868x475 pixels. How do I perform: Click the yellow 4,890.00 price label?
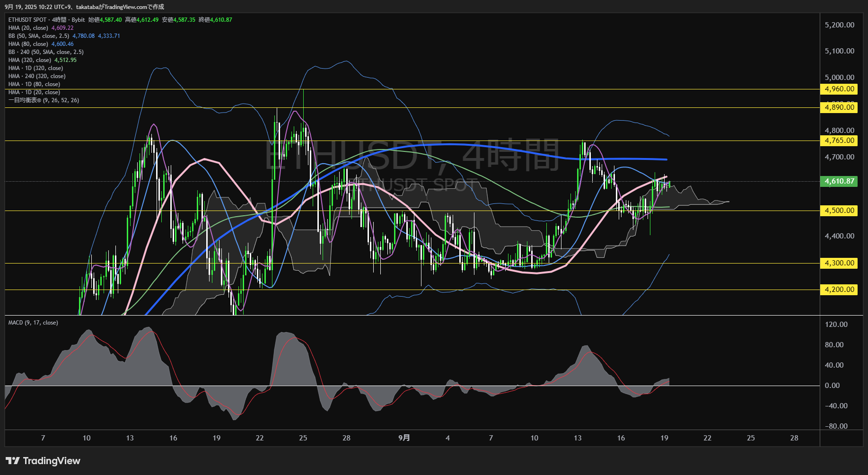[839, 107]
